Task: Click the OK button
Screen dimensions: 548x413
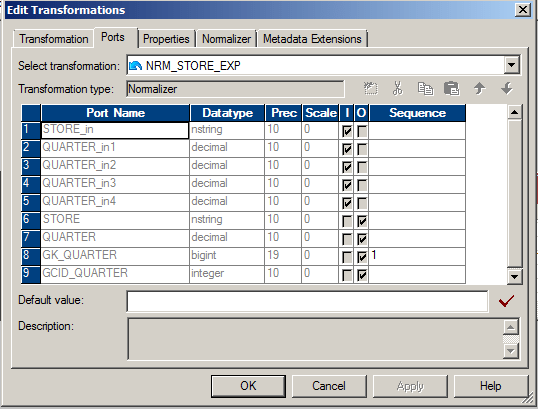Action: click(x=248, y=386)
